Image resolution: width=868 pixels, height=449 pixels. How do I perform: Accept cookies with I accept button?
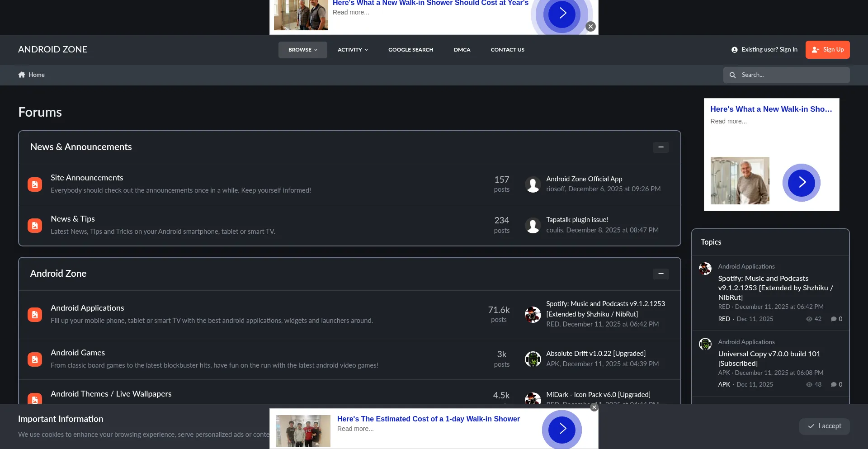click(x=824, y=426)
